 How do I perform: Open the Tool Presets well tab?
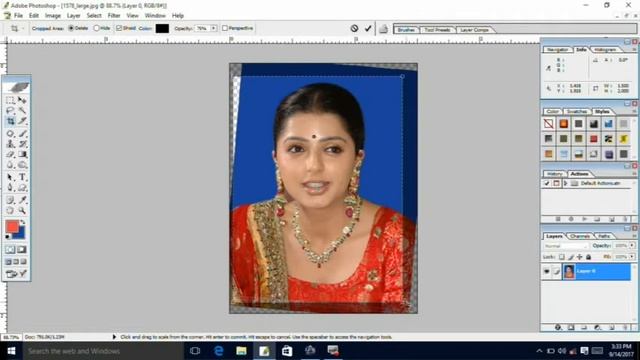[437, 30]
